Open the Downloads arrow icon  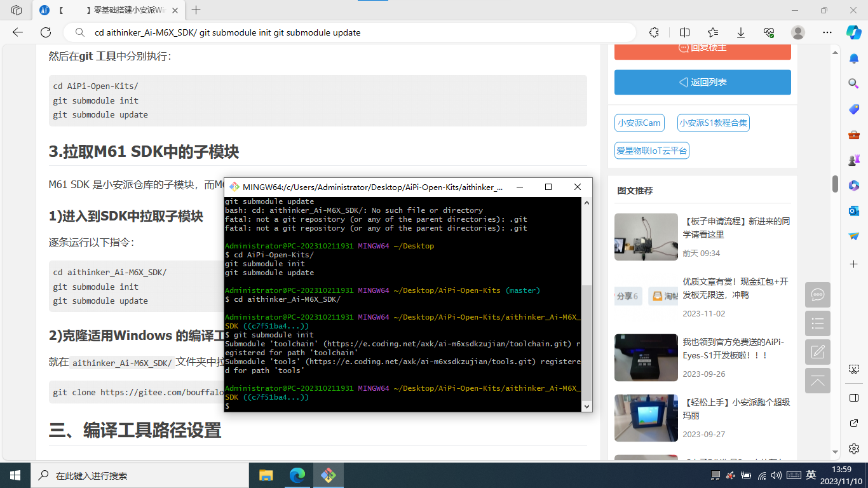[x=741, y=32]
